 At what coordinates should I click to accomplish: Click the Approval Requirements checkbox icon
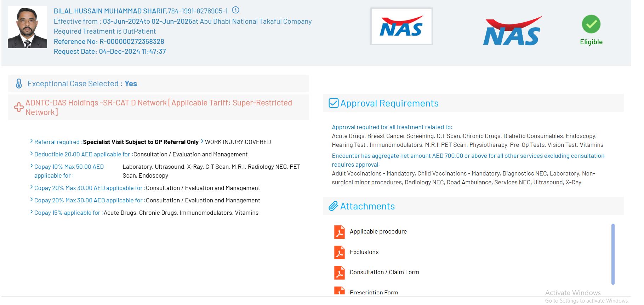pyautogui.click(x=334, y=103)
